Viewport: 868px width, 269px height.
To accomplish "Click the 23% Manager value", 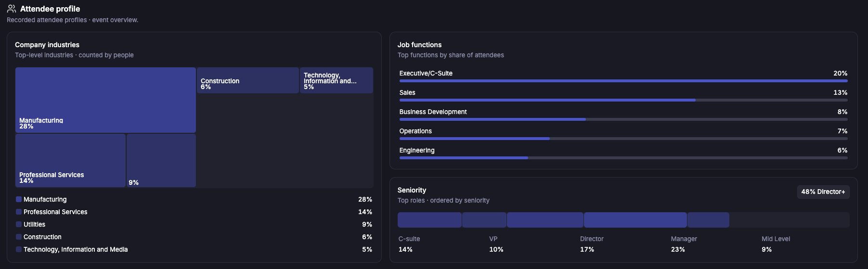I will click(678, 249).
